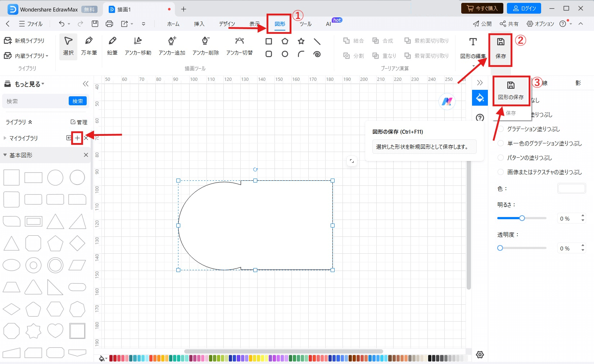Image resolution: width=594 pixels, height=364 pixels.
Task: Pick the pentagon drawing shape tool
Action: (285, 41)
